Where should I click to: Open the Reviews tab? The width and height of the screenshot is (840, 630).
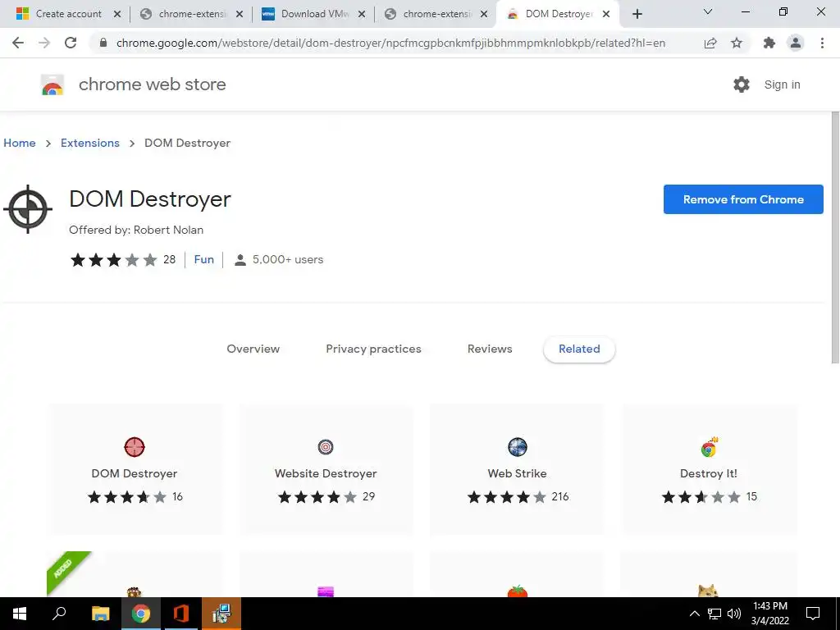click(490, 349)
